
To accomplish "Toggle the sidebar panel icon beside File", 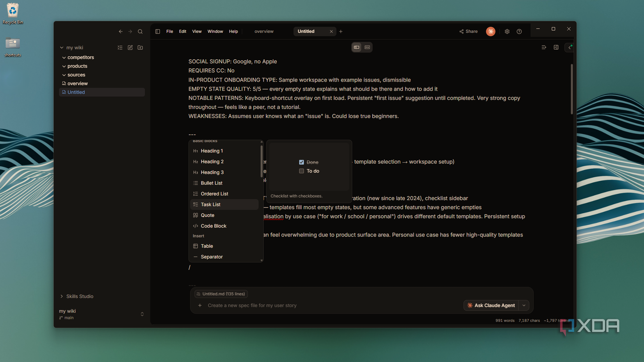I will (x=158, y=32).
